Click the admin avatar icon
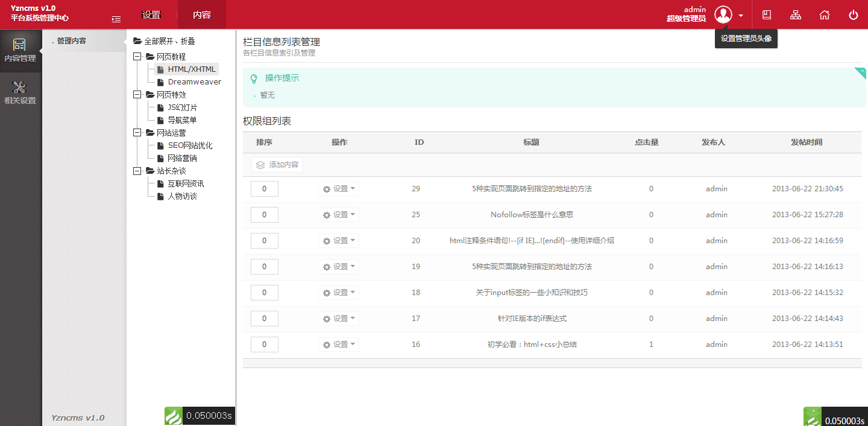This screenshot has height=426, width=868. (723, 14)
